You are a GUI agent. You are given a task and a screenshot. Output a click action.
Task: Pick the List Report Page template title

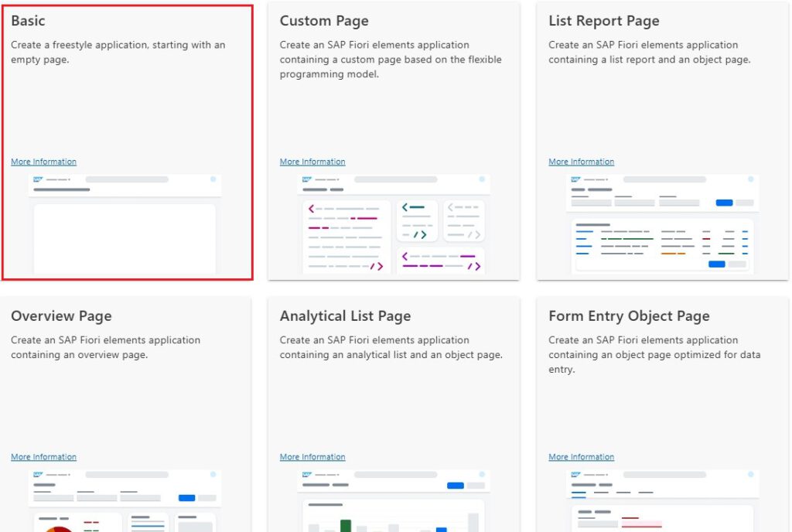click(x=603, y=21)
